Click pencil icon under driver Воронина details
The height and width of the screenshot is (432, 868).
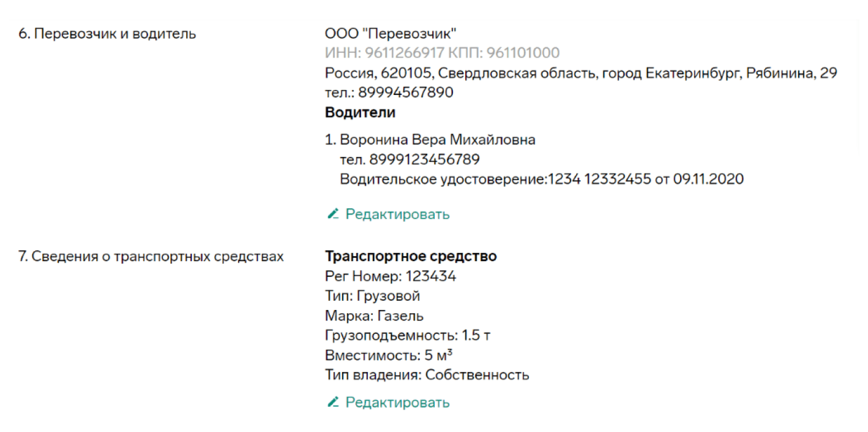coord(333,214)
